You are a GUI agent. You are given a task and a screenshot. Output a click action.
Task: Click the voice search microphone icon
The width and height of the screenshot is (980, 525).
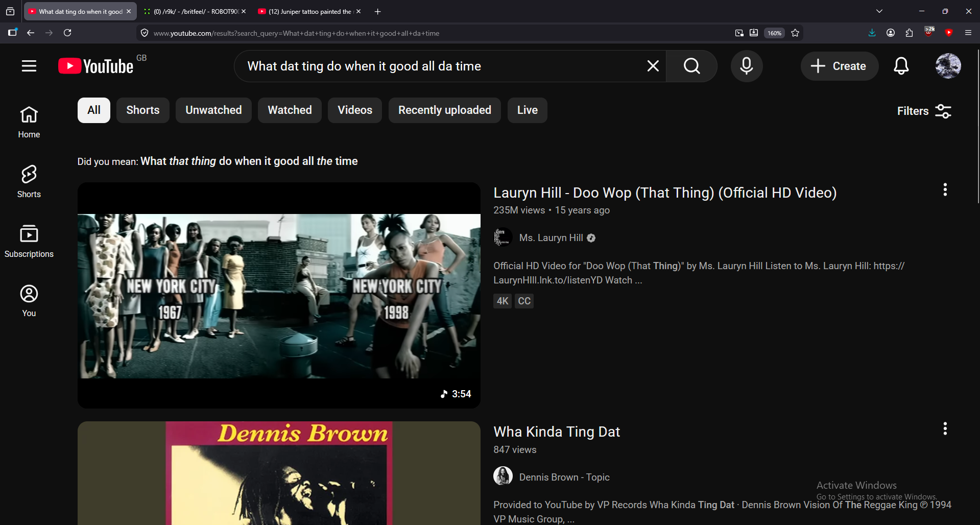click(x=747, y=66)
